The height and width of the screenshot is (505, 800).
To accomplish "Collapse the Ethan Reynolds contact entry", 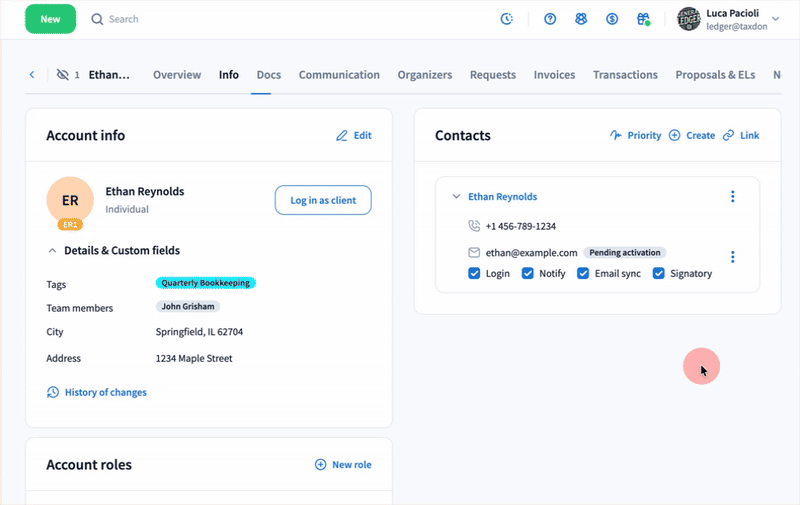I will (457, 197).
